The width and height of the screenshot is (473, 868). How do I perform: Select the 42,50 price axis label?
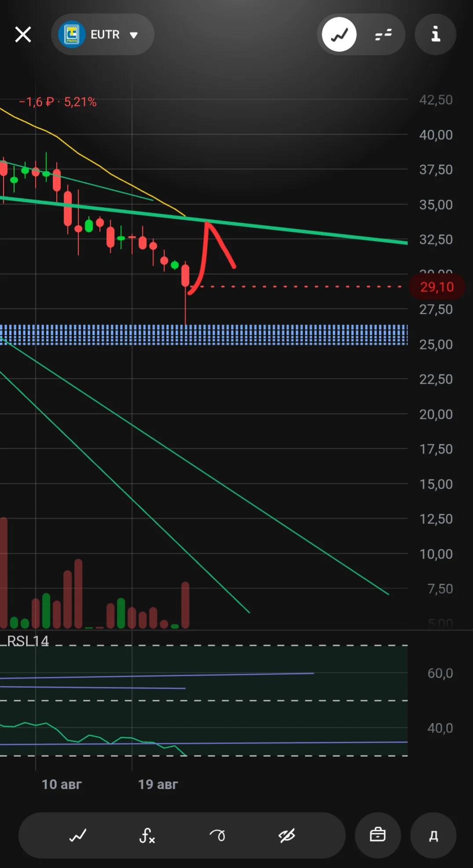[x=436, y=100]
